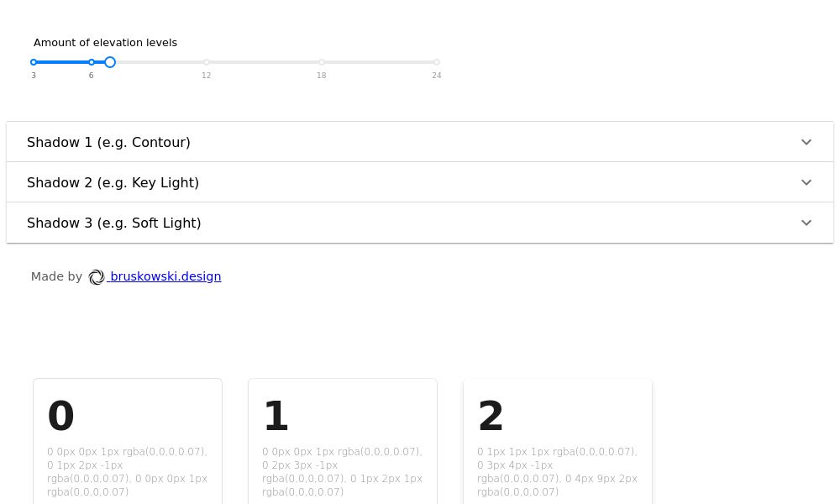
Task: Open the Shadow 3 (e.g. Soft Light) section
Action: coord(113,223)
